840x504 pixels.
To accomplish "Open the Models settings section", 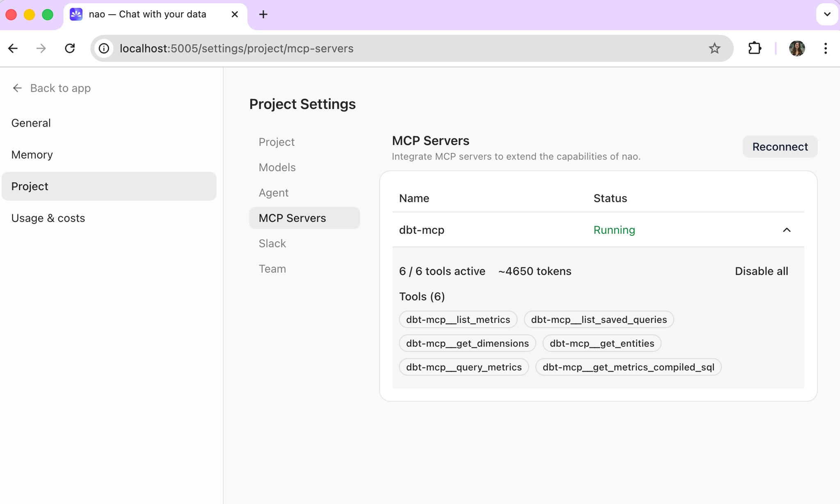I will (277, 167).
